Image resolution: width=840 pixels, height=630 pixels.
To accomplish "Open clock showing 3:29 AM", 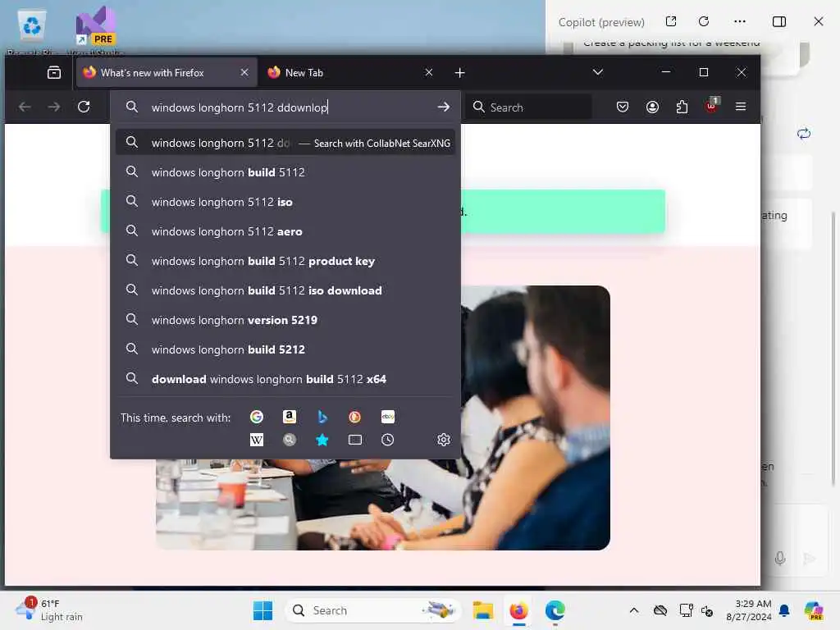I will click(748, 610).
